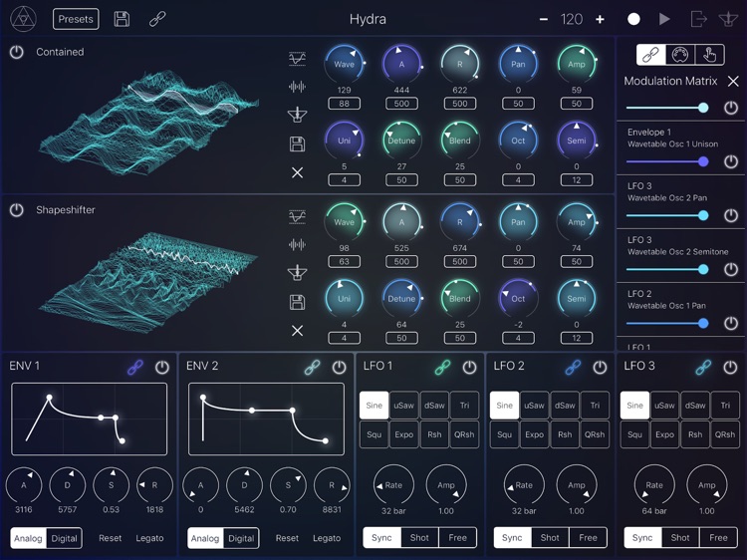Toggle LFO 1 power button
This screenshot has width=747, height=560.
click(x=469, y=367)
